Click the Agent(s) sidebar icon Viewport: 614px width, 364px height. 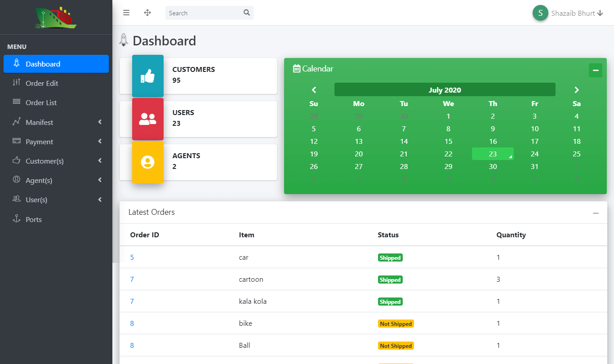(x=17, y=179)
